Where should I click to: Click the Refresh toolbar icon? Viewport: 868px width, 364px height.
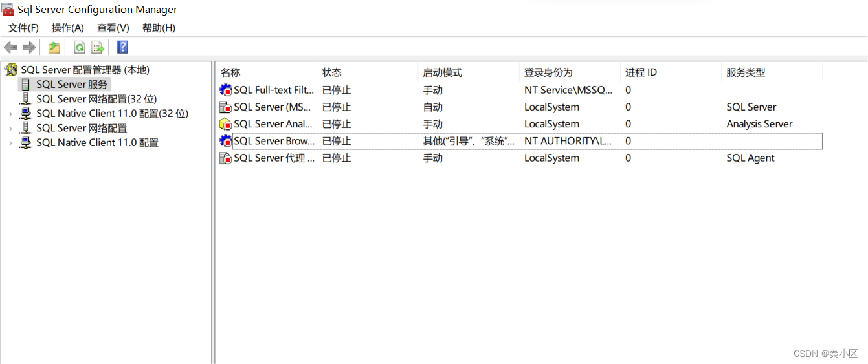coord(79,47)
